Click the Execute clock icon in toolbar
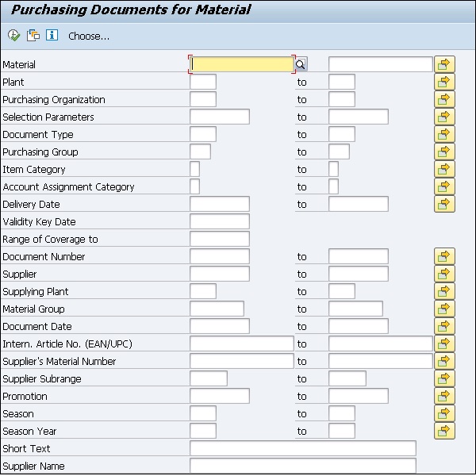Image resolution: width=476 pixels, height=476 pixels. point(13,36)
